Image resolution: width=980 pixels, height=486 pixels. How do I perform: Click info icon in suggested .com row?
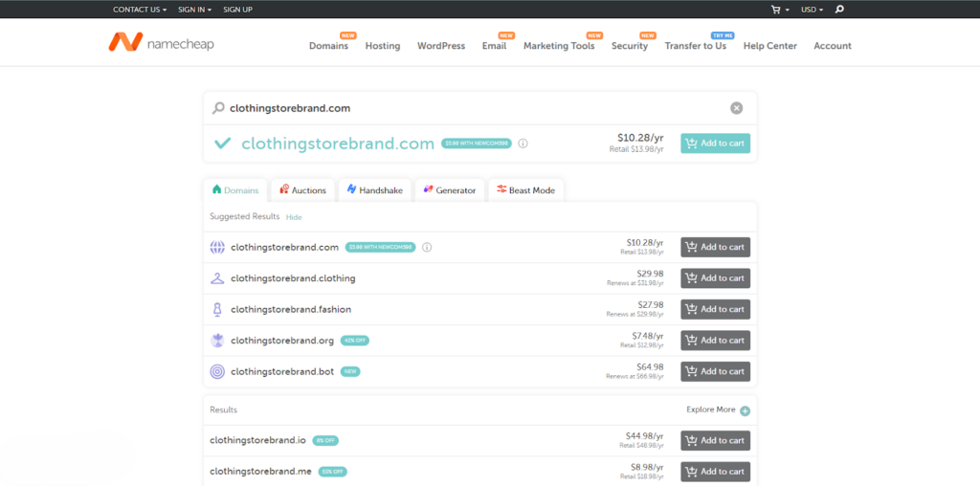[x=427, y=247]
